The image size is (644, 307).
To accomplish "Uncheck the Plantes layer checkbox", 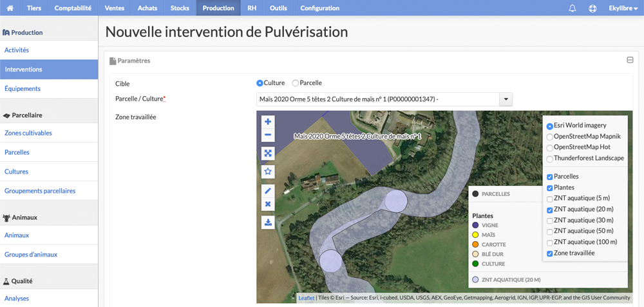I will [549, 188].
